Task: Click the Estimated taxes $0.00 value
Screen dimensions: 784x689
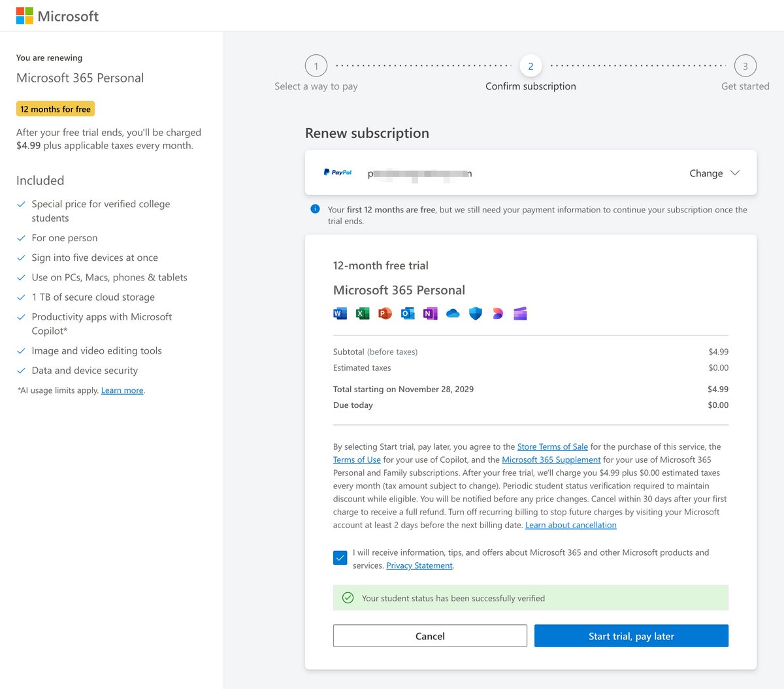Action: click(x=719, y=367)
